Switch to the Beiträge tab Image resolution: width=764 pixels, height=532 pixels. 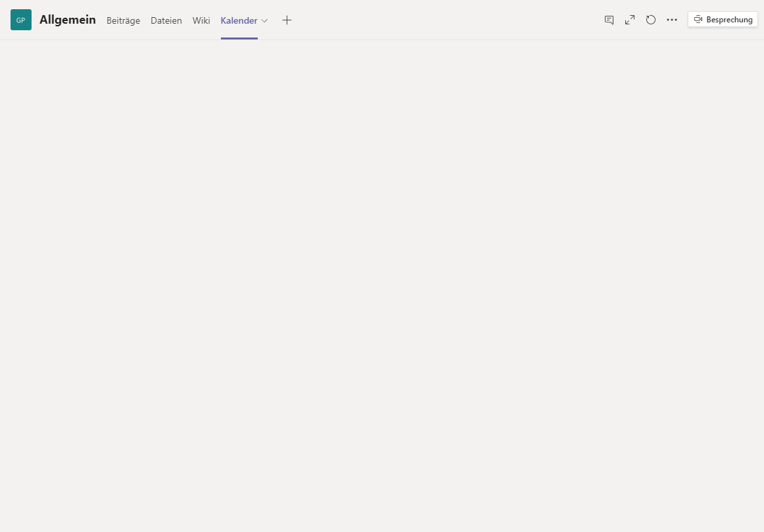(x=123, y=20)
